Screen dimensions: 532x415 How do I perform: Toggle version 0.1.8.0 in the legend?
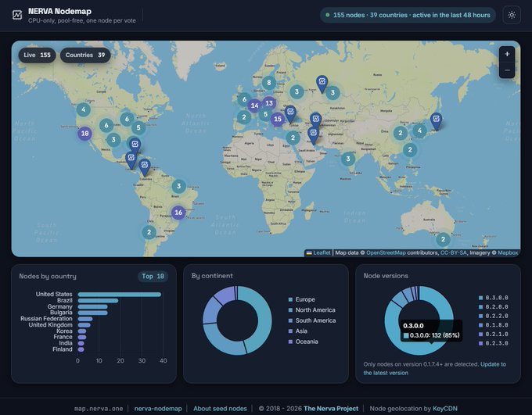[494, 325]
